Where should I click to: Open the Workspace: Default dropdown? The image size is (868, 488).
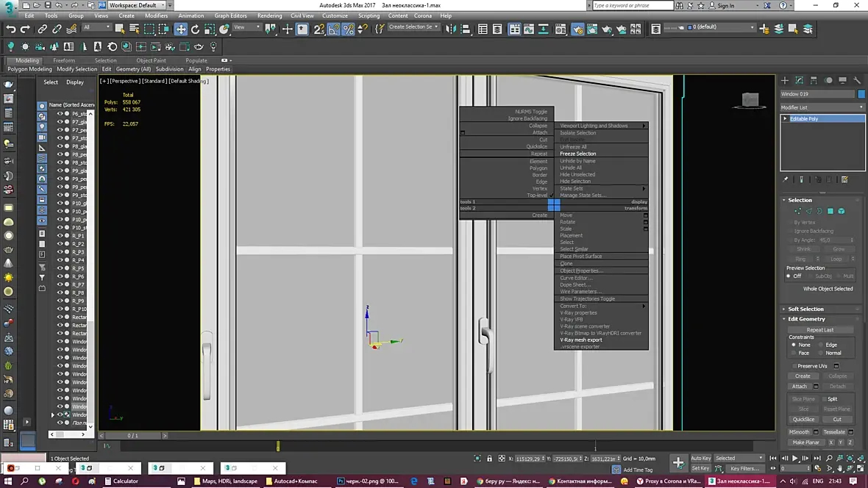pos(138,5)
